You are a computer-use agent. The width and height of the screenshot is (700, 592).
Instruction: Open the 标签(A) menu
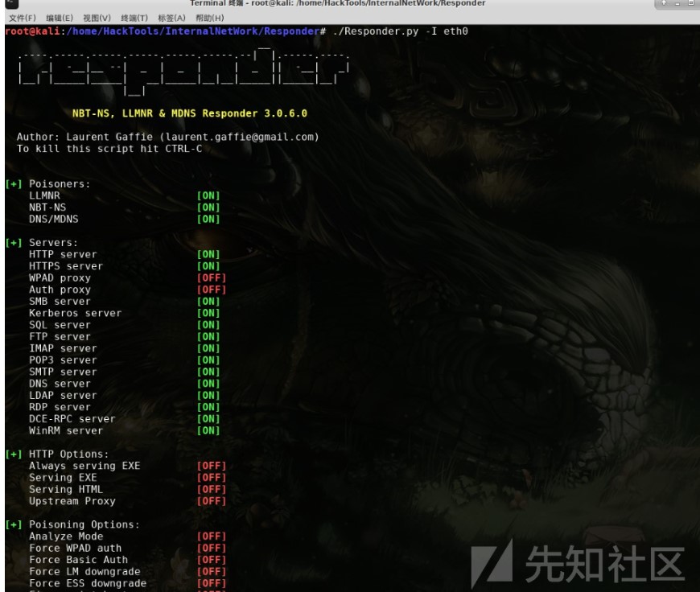171,18
